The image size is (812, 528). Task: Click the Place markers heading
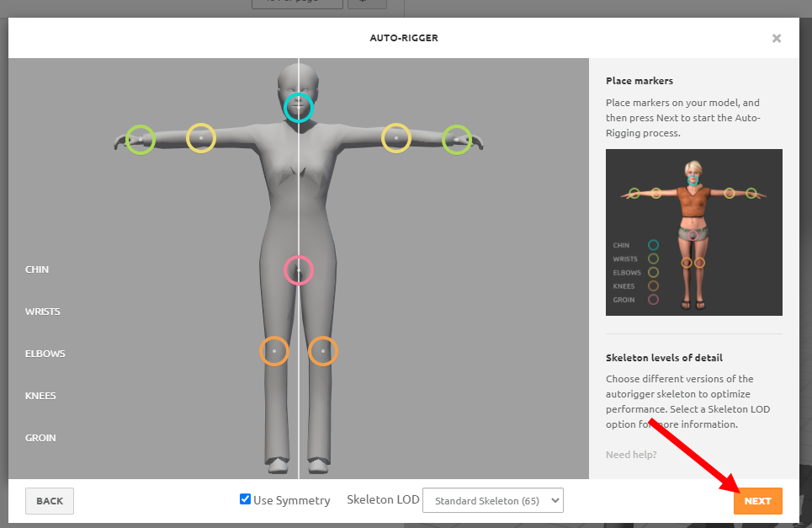pos(640,81)
